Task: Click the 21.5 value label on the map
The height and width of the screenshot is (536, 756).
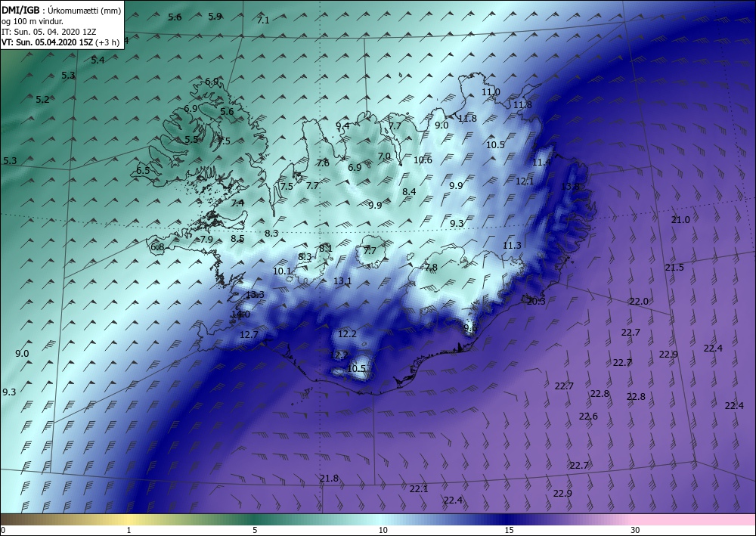Action: point(674,268)
